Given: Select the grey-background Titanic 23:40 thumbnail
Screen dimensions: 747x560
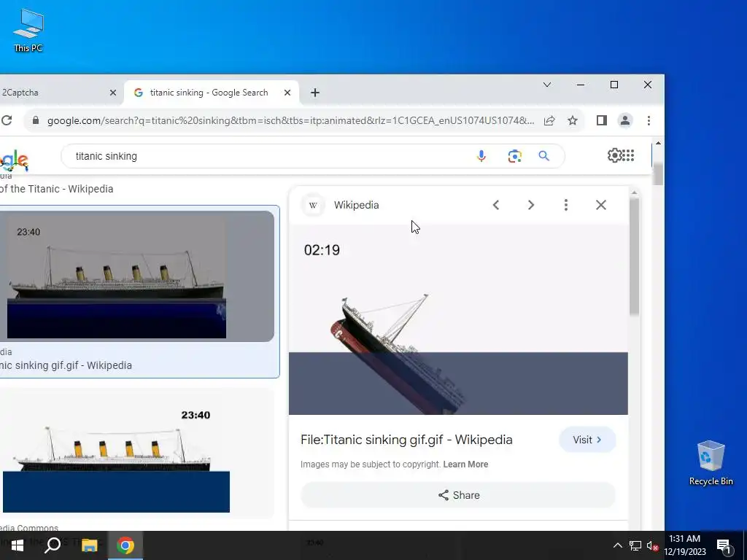Looking at the screenshot, I should [136, 276].
